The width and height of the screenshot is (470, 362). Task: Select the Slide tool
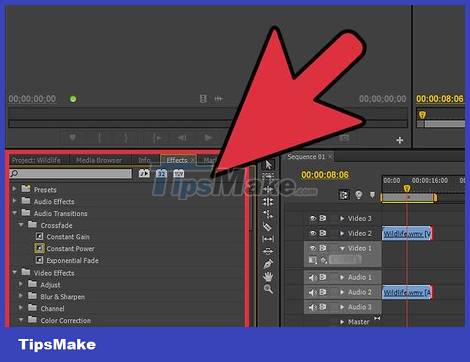[268, 251]
